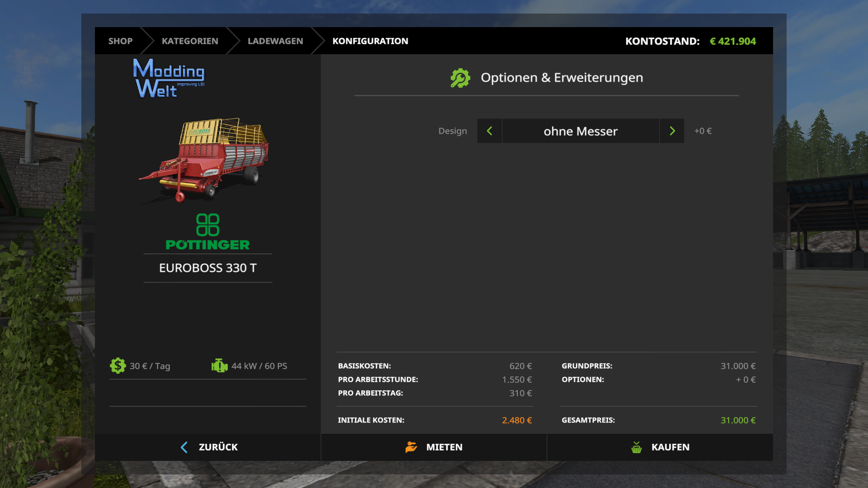
Task: Go to the SHOP breadcrumb
Action: click(x=120, y=41)
